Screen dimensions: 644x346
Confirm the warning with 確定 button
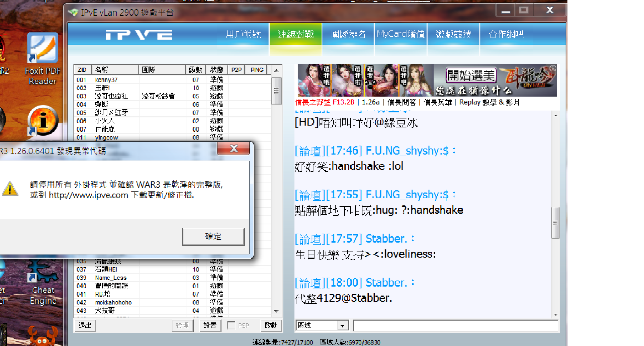coord(213,237)
